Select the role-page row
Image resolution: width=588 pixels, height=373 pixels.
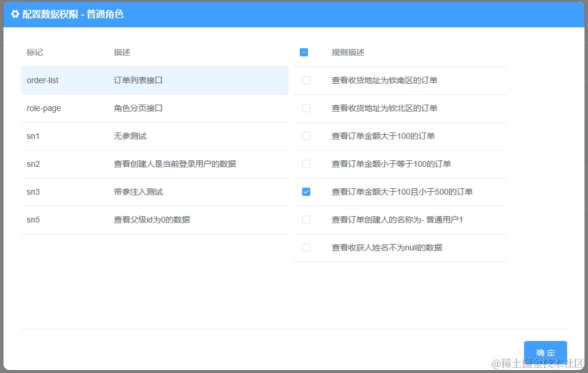coord(155,108)
